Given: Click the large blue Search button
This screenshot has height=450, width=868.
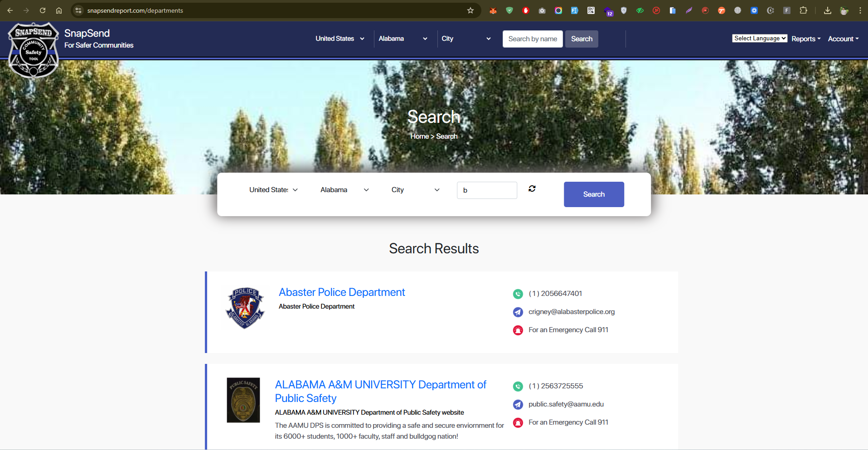Looking at the screenshot, I should coord(593,194).
